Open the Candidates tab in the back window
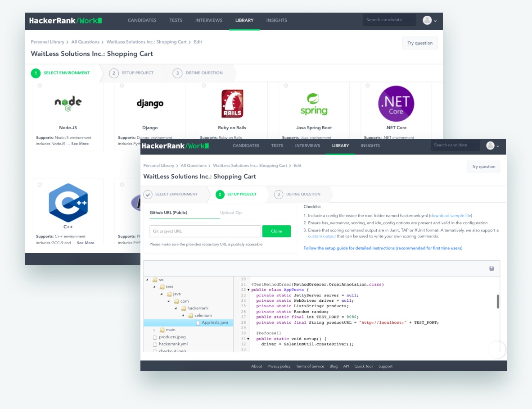The height and width of the screenshot is (409, 532). click(x=142, y=20)
